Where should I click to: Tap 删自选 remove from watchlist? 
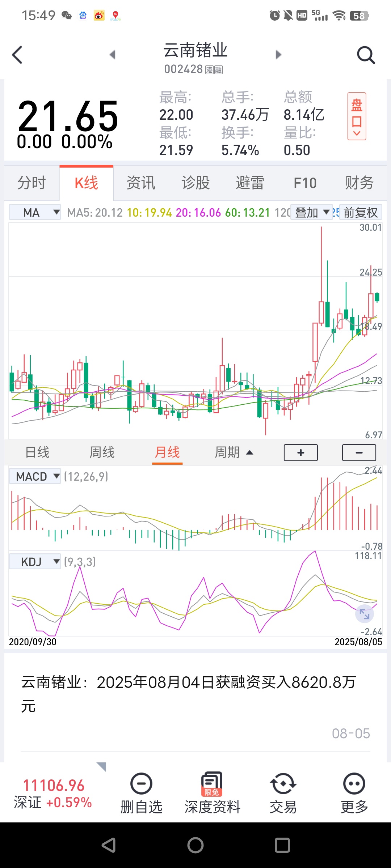(141, 793)
